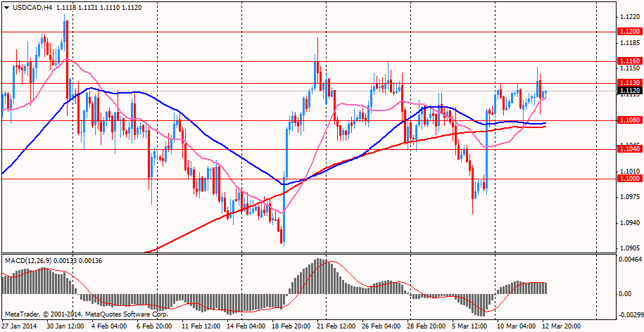Screen dimensions: 644x332
Task: Select the red 1.1080 price level tag
Action: 628,120
